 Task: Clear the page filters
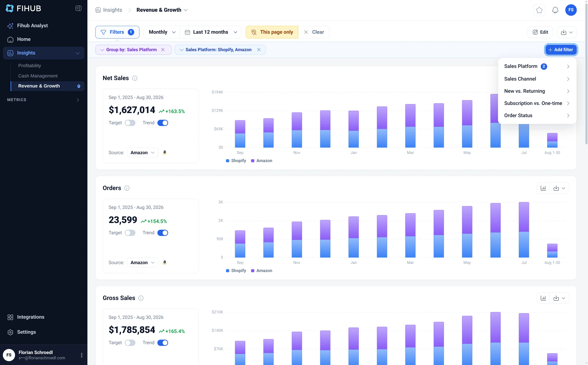pyautogui.click(x=314, y=32)
